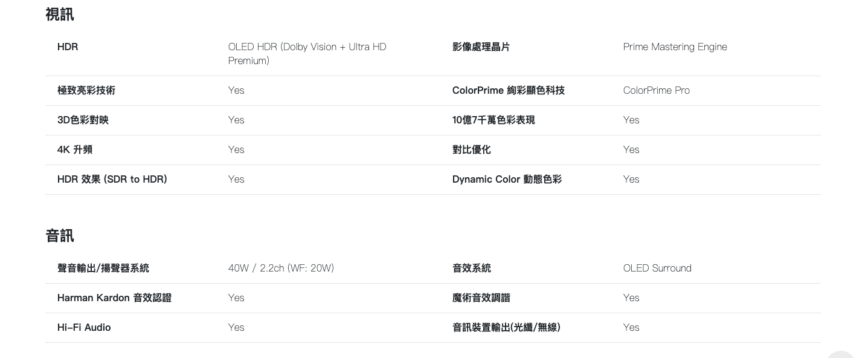Click the Harman Kardon 音效認證 label

114,298
